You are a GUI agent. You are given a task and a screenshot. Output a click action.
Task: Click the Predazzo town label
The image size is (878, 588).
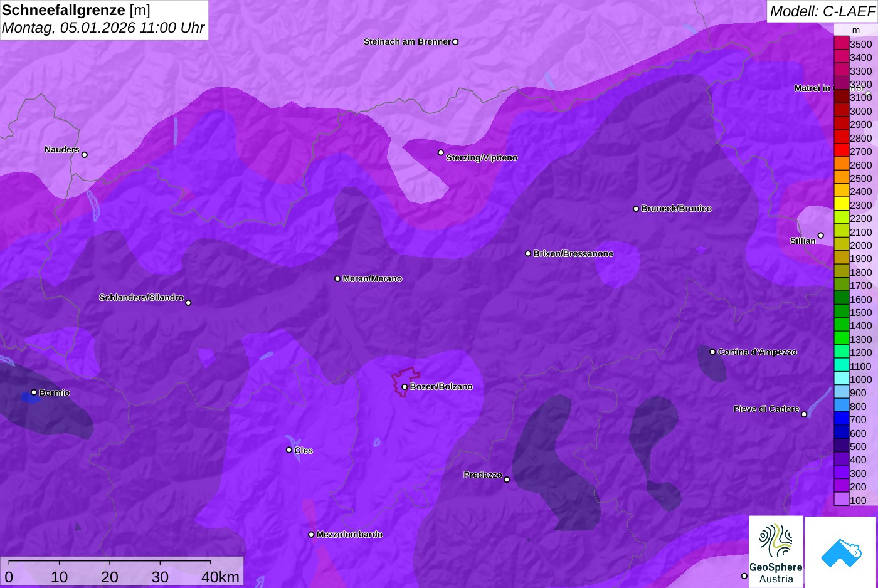pos(483,475)
